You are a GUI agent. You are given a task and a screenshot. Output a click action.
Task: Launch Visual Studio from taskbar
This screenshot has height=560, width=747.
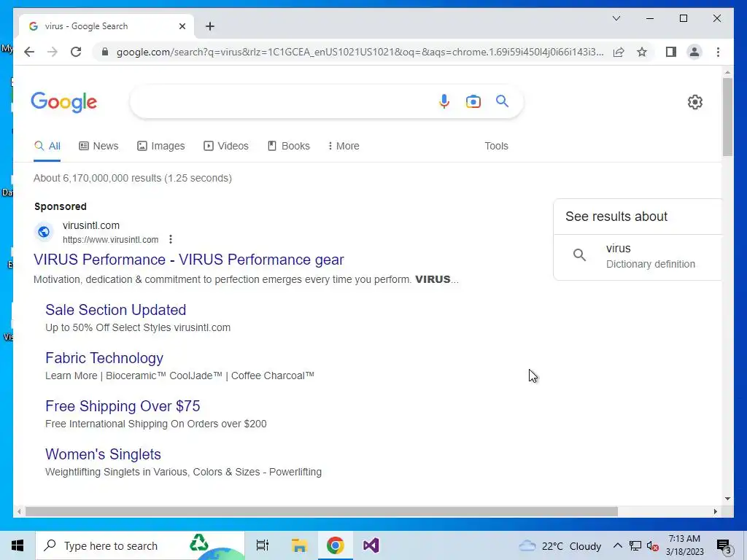coord(371,545)
